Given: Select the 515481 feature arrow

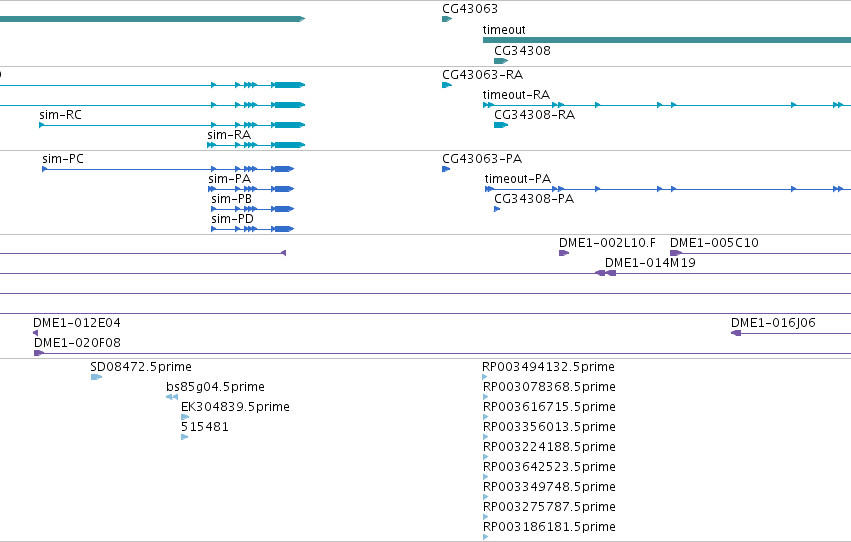Looking at the screenshot, I should 185,437.
